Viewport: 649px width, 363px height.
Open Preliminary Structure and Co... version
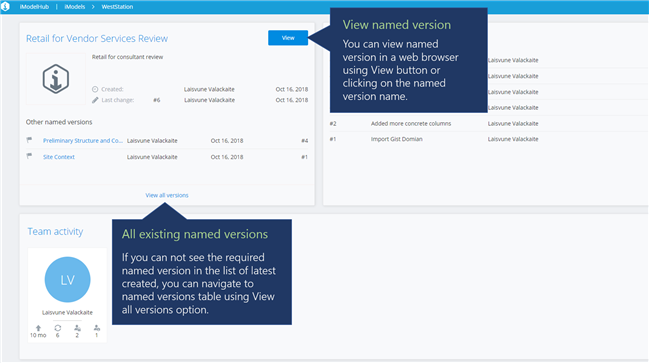(x=83, y=141)
